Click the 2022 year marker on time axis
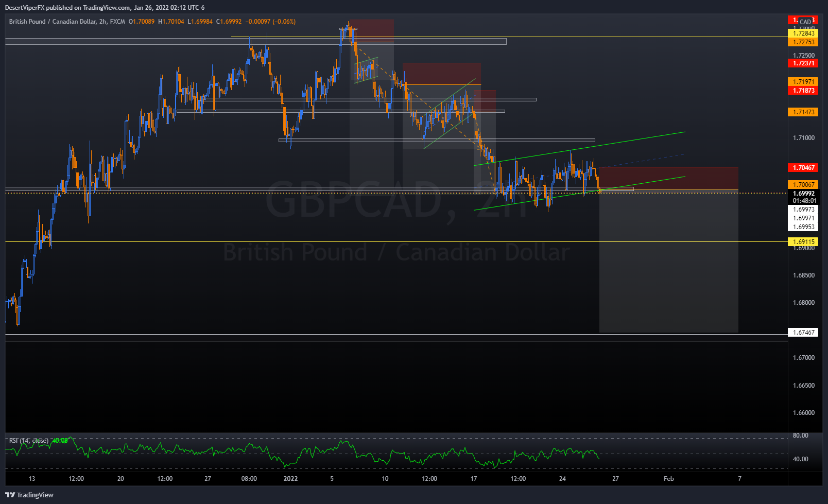This screenshot has width=828, height=504. coord(290,479)
